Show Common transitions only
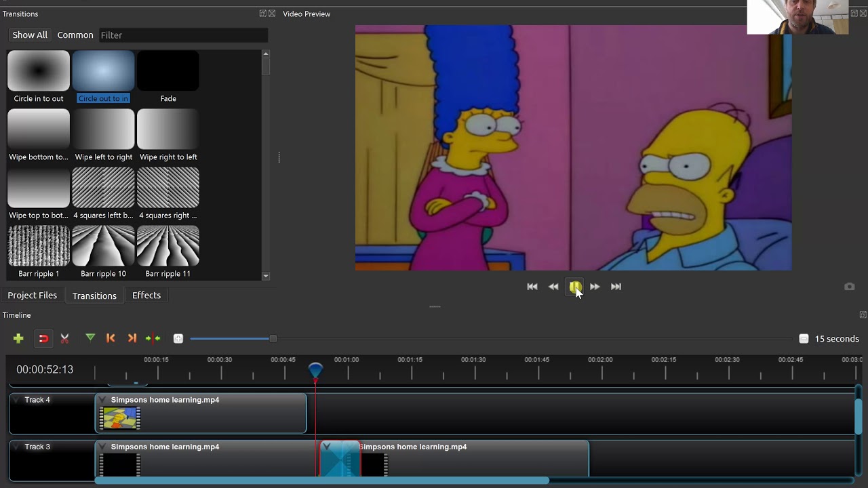This screenshot has height=488, width=868. tap(75, 35)
